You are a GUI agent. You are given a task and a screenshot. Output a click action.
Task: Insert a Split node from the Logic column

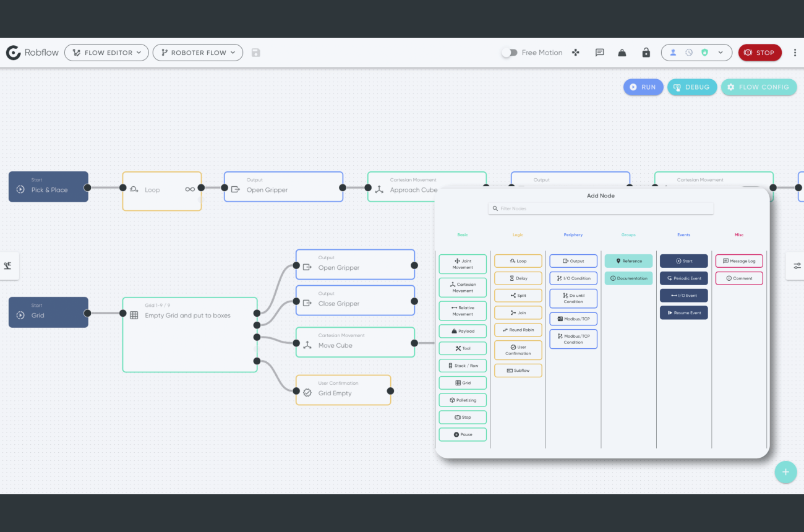point(518,295)
